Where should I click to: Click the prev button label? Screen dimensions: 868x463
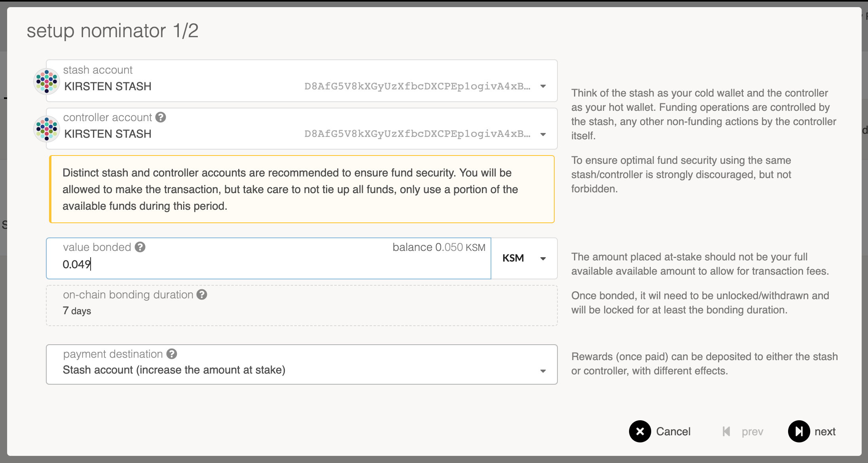click(x=752, y=431)
